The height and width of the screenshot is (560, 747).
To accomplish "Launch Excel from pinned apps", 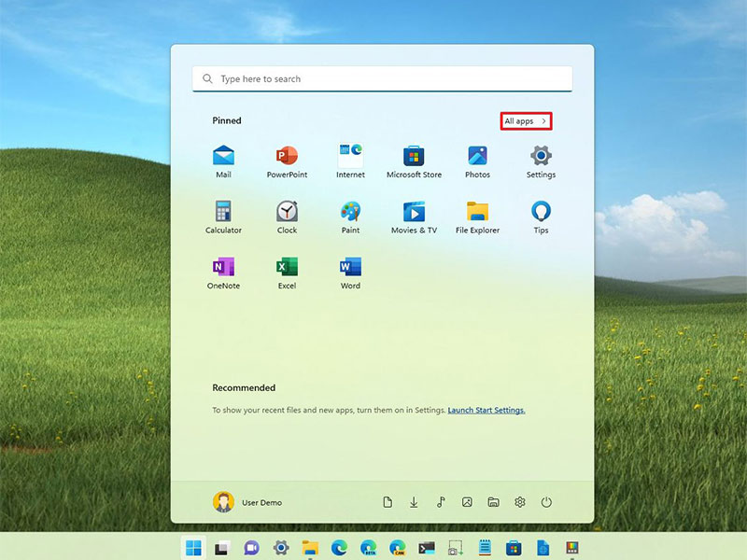I will pyautogui.click(x=287, y=273).
